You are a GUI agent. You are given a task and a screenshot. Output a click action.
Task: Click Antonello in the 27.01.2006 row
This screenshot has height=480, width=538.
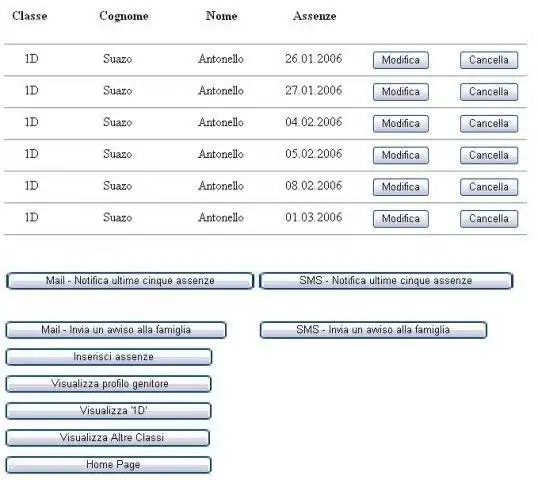(221, 91)
